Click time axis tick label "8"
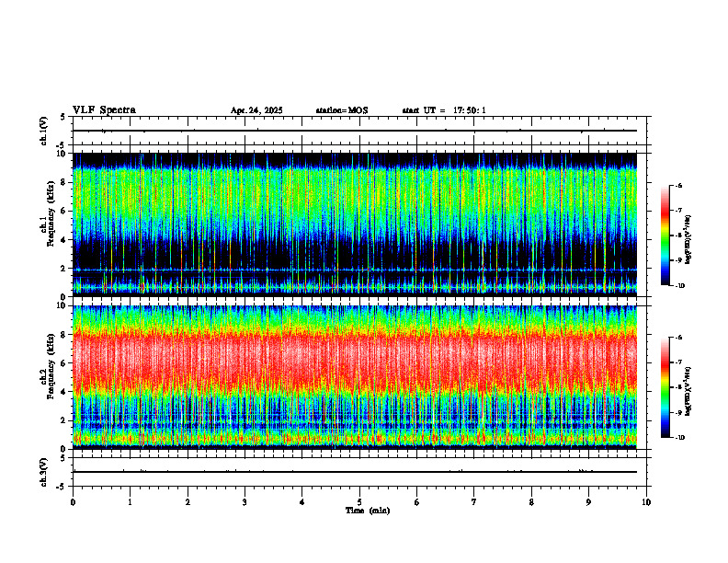 click(x=531, y=502)
